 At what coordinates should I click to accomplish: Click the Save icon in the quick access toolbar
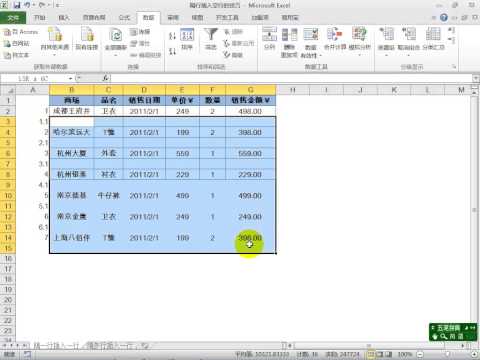[17, 5]
